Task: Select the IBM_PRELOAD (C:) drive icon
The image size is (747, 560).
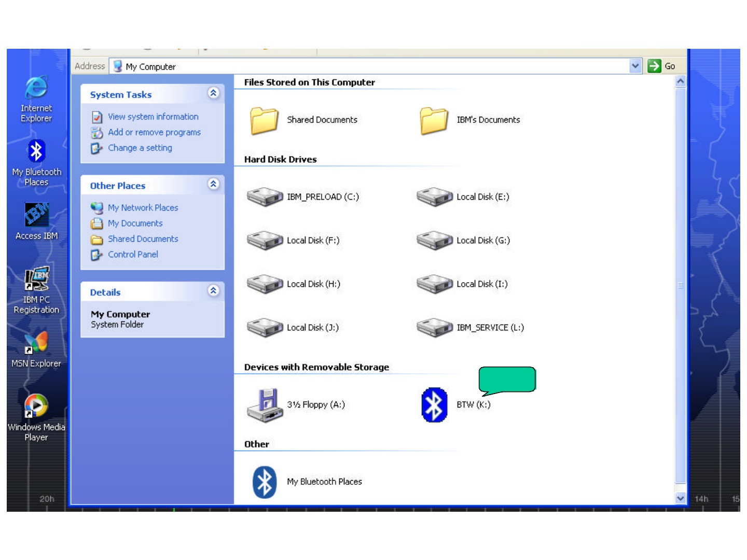Action: (265, 197)
